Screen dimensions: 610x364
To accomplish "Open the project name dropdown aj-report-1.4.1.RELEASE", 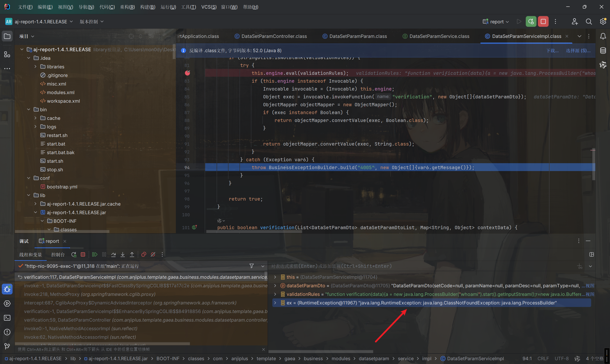I will 39,22.
